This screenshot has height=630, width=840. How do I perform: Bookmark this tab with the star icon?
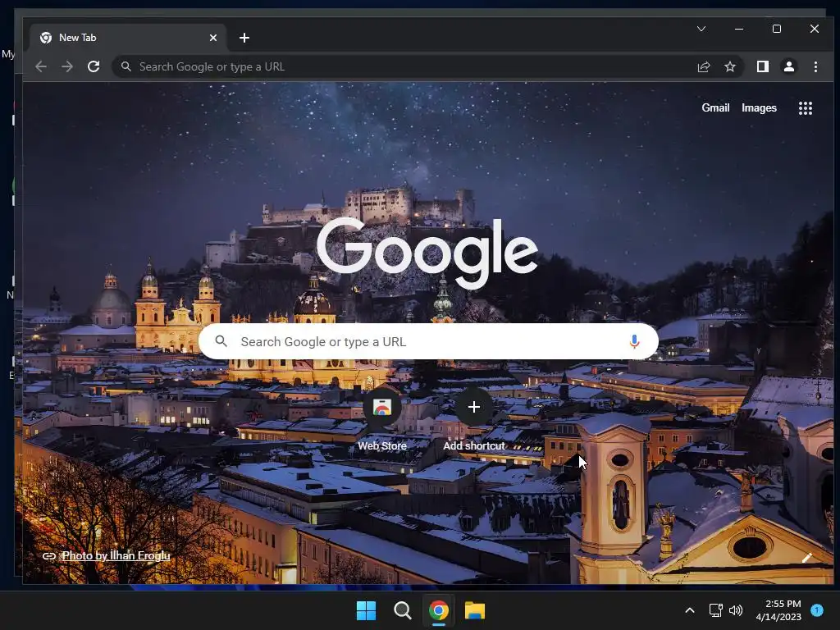click(x=729, y=66)
